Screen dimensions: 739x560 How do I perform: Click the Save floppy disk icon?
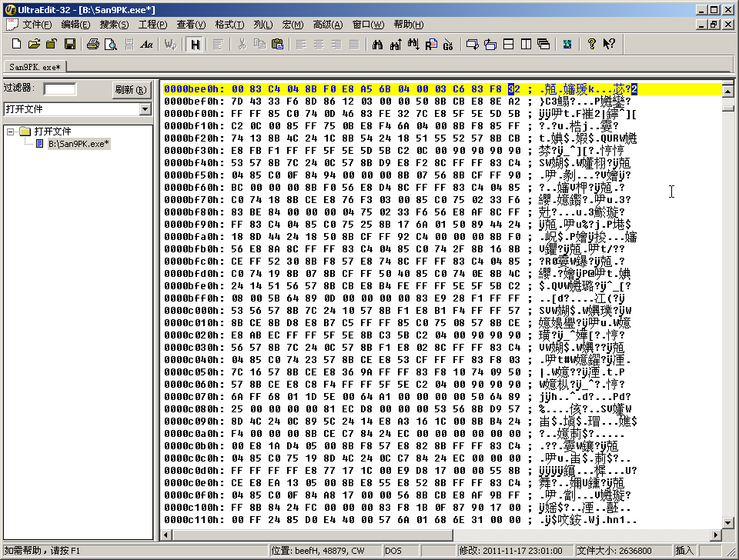pos(69,45)
